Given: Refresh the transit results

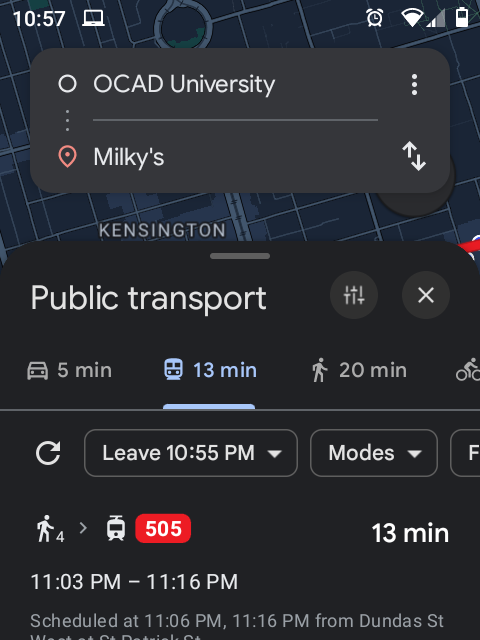Looking at the screenshot, I should [48, 453].
